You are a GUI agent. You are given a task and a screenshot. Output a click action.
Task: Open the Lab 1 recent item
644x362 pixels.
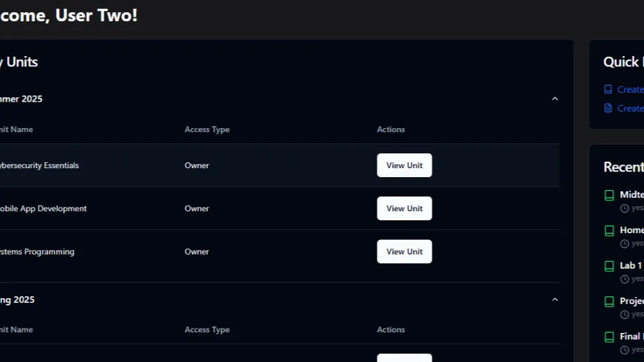630,265
